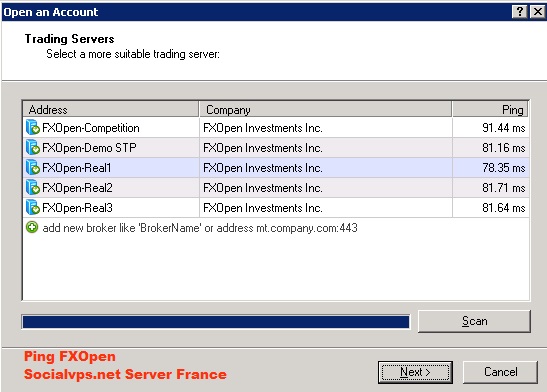This screenshot has width=547, height=392.
Task: Select the FXOpen-Real2 server row
Action: 276,188
